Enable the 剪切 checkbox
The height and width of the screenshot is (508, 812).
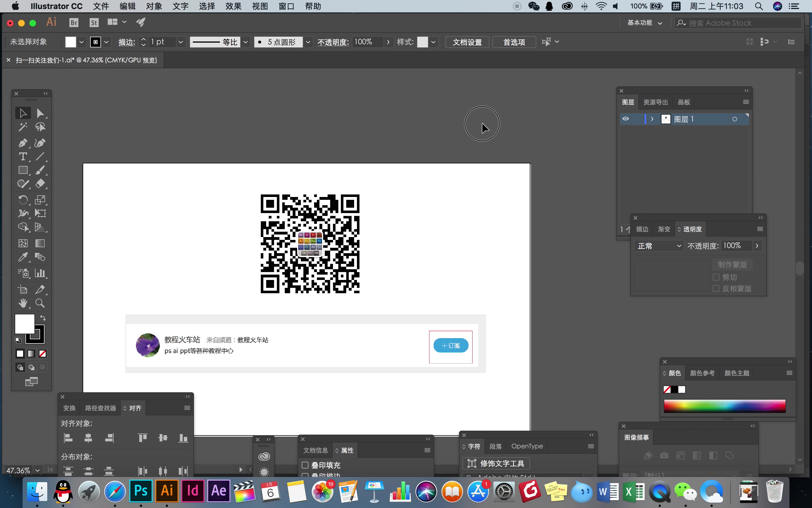pyautogui.click(x=716, y=277)
